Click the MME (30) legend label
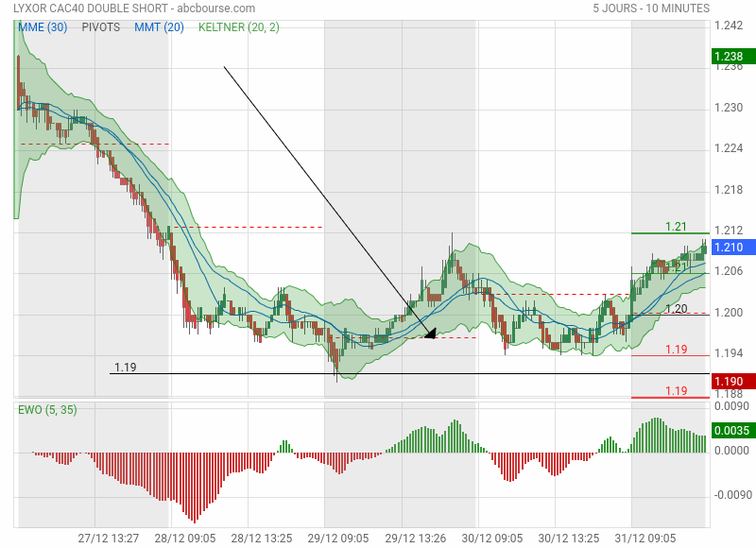 tap(43, 27)
